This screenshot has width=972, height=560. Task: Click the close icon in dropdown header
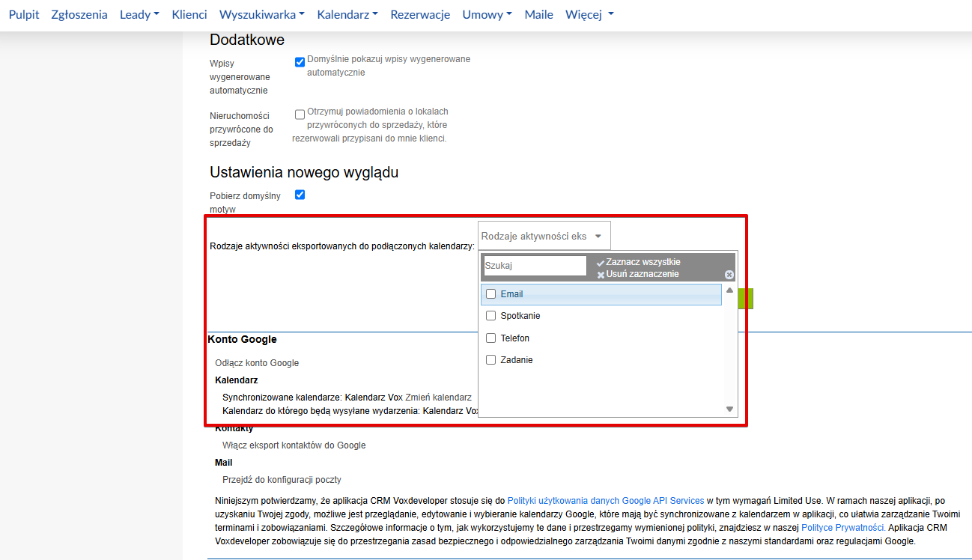pyautogui.click(x=729, y=275)
